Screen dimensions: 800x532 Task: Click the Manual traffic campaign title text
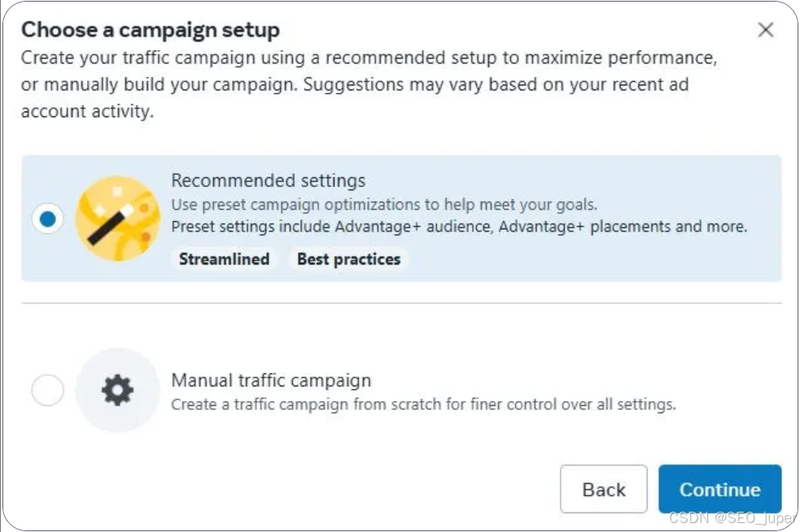point(271,381)
